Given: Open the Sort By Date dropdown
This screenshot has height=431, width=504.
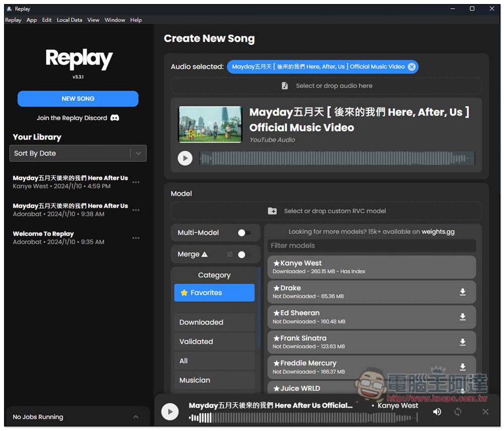Looking at the screenshot, I should click(78, 153).
